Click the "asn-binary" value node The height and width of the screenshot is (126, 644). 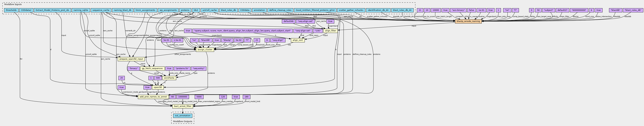(x=458, y=10)
